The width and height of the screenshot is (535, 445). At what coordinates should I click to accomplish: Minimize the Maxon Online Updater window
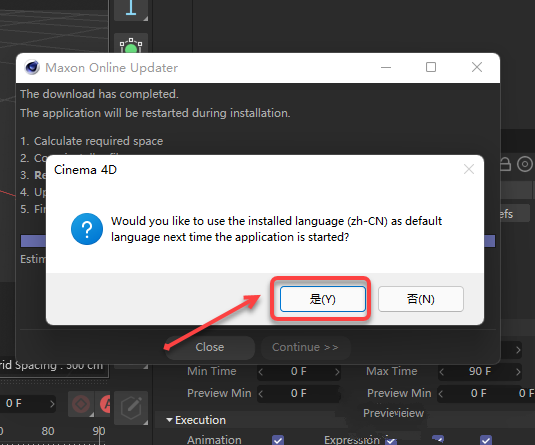coord(386,67)
